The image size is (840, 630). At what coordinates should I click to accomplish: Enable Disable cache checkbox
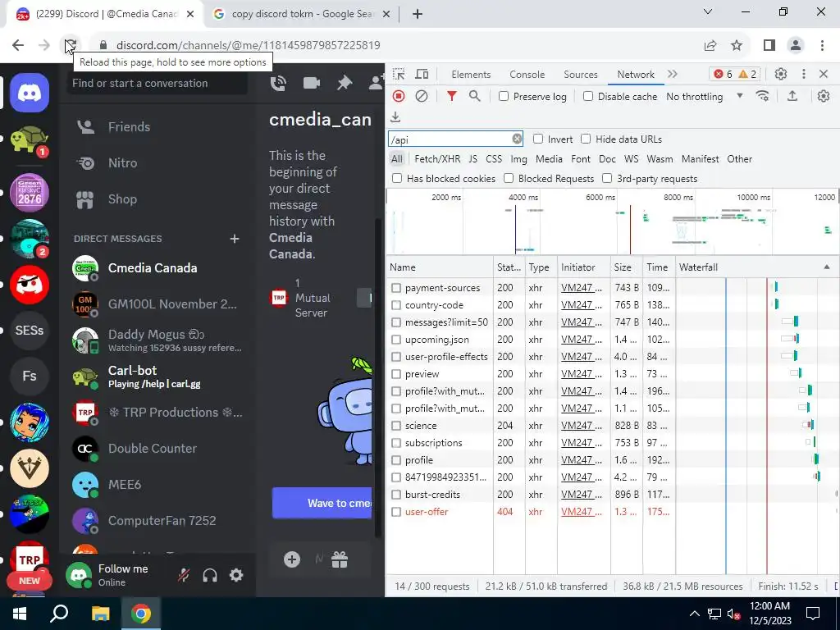click(x=588, y=97)
